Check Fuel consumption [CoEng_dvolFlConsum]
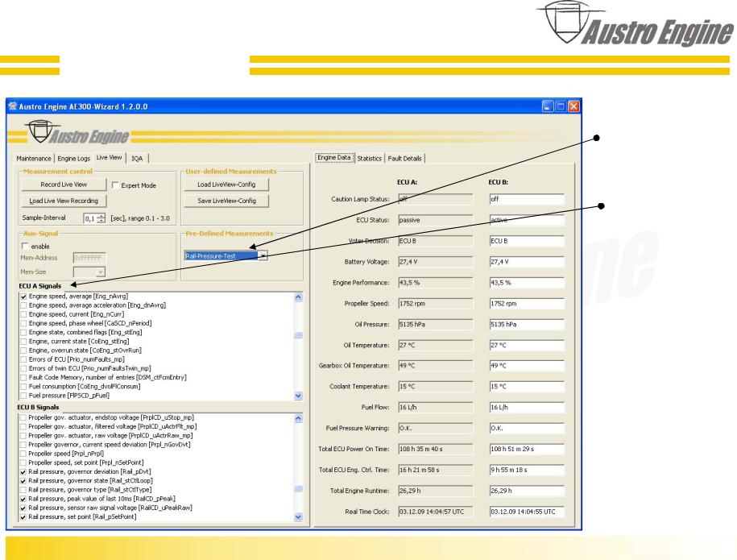Screen dimensions: 737x560 23,387
